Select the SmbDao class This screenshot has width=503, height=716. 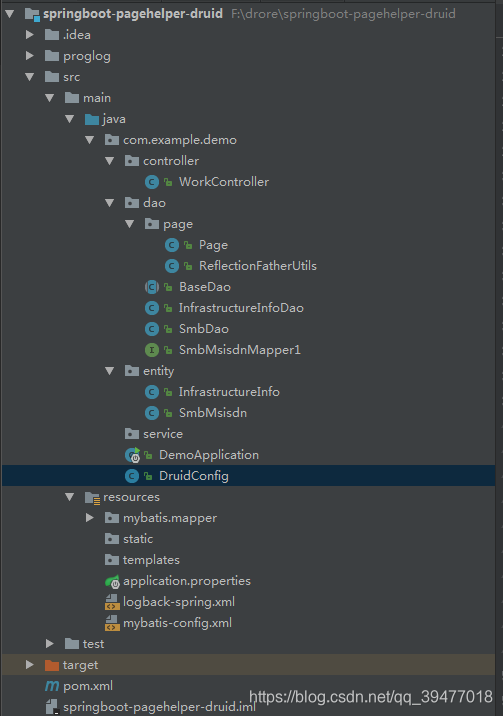[x=204, y=329]
